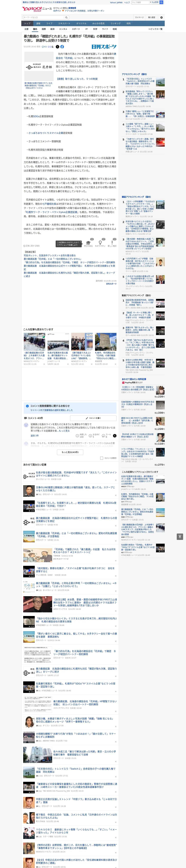Open related article 司会タレント、生放送中アシスタント女性を蹴る殴る
The width and height of the screenshot is (186, 868).
[x=50, y=255]
